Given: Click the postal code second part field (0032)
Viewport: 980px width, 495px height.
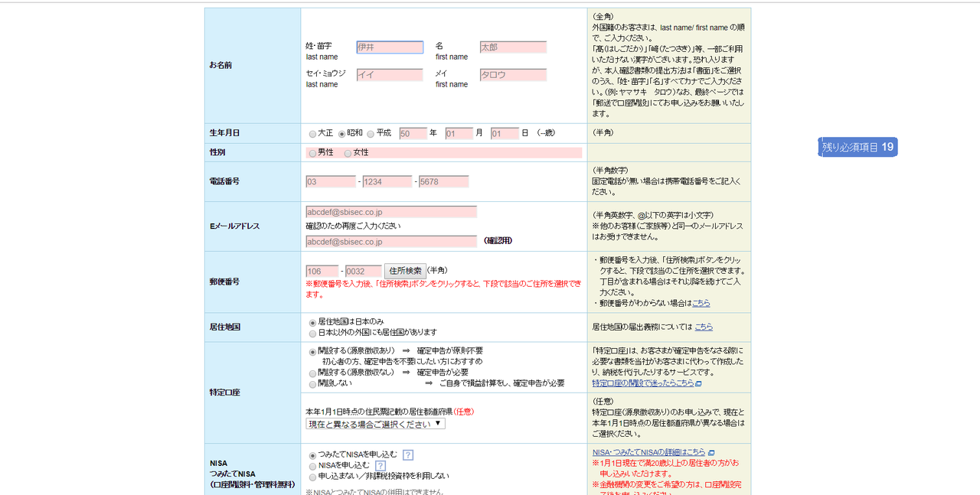Looking at the screenshot, I should [363, 272].
